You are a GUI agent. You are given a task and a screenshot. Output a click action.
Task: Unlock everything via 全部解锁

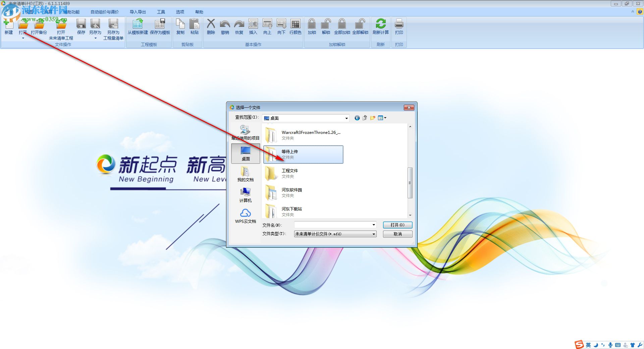(x=360, y=27)
